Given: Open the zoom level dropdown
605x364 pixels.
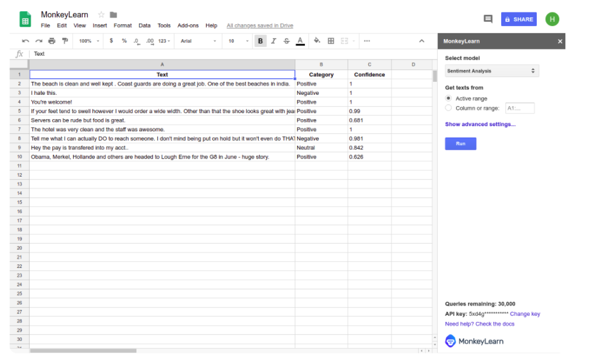Looking at the screenshot, I should point(85,41).
